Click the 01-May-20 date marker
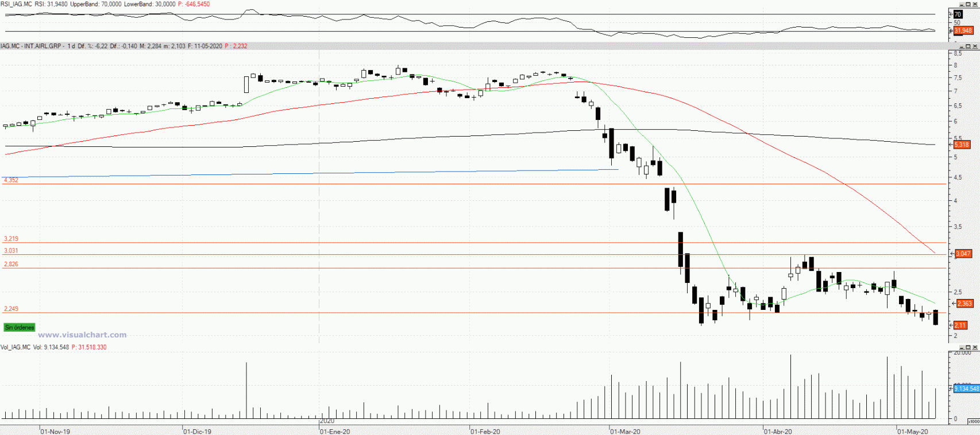This screenshot has height=435, width=980. click(x=913, y=432)
